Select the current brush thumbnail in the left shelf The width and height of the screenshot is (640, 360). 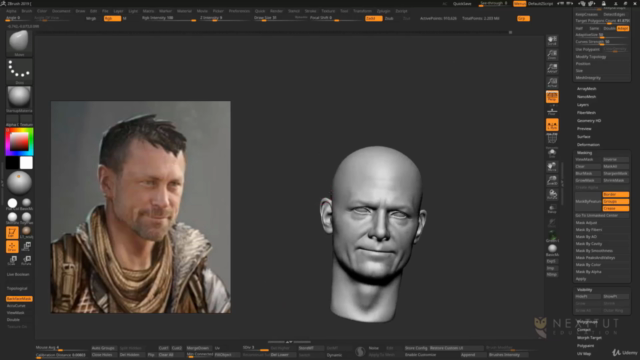coord(19,42)
